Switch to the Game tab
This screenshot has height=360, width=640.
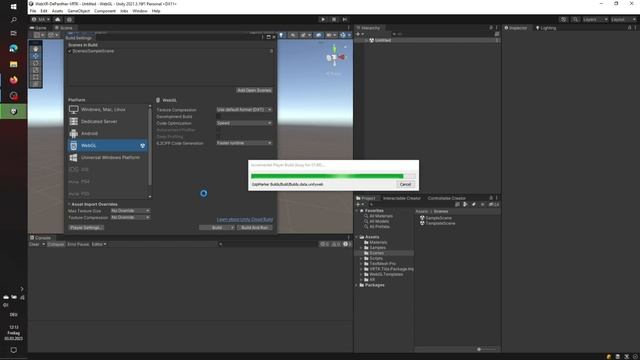coord(39,28)
